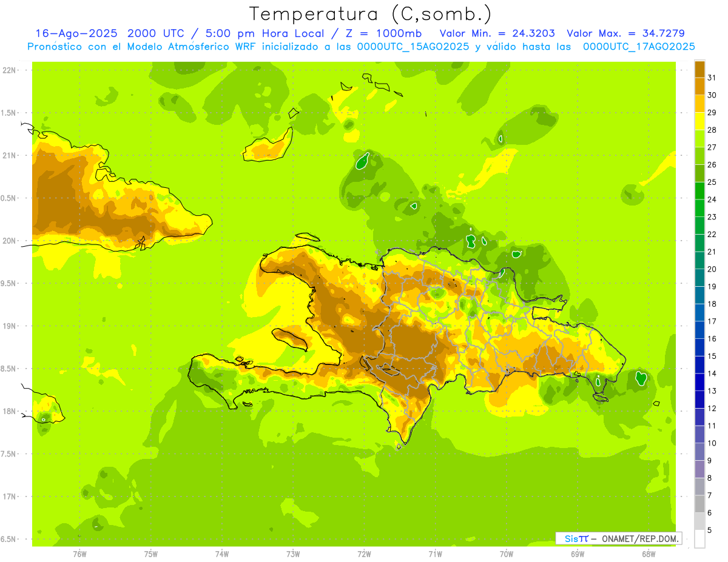This screenshot has width=728, height=562.
Task: Pick the yellow legend band between 28 and 29
Action: pos(699,121)
